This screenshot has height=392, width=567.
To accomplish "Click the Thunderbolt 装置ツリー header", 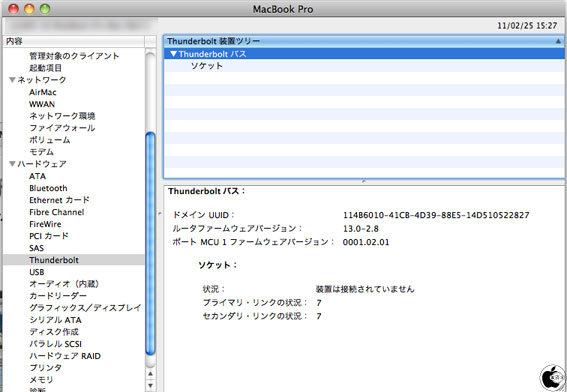I will pos(364,41).
